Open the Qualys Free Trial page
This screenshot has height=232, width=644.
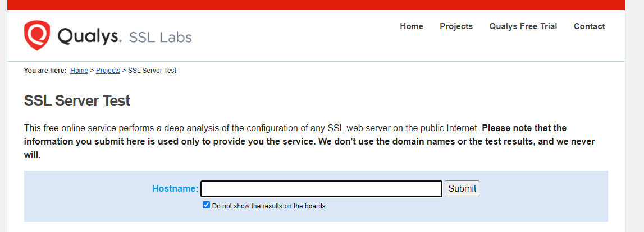click(523, 26)
